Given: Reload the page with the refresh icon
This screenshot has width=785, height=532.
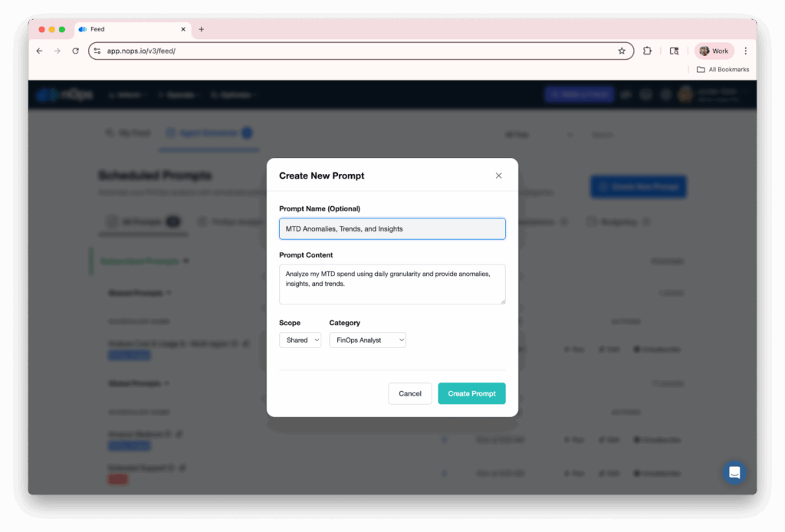Looking at the screenshot, I should click(76, 51).
